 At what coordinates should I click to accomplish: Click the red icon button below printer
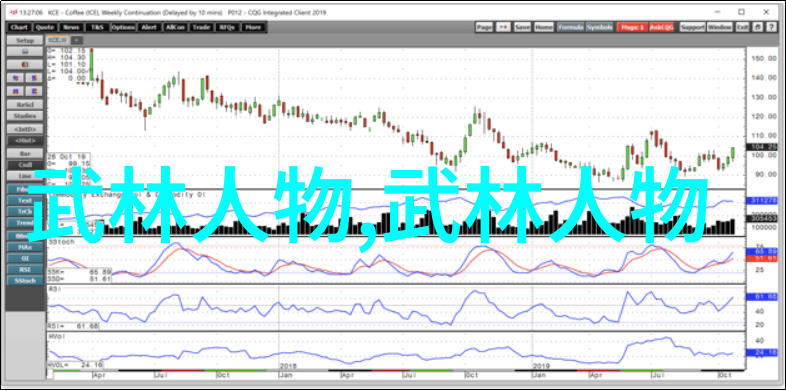pyautogui.click(x=25, y=64)
